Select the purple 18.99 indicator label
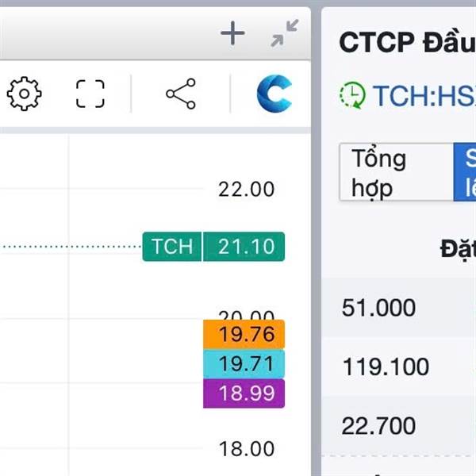 pos(244,393)
